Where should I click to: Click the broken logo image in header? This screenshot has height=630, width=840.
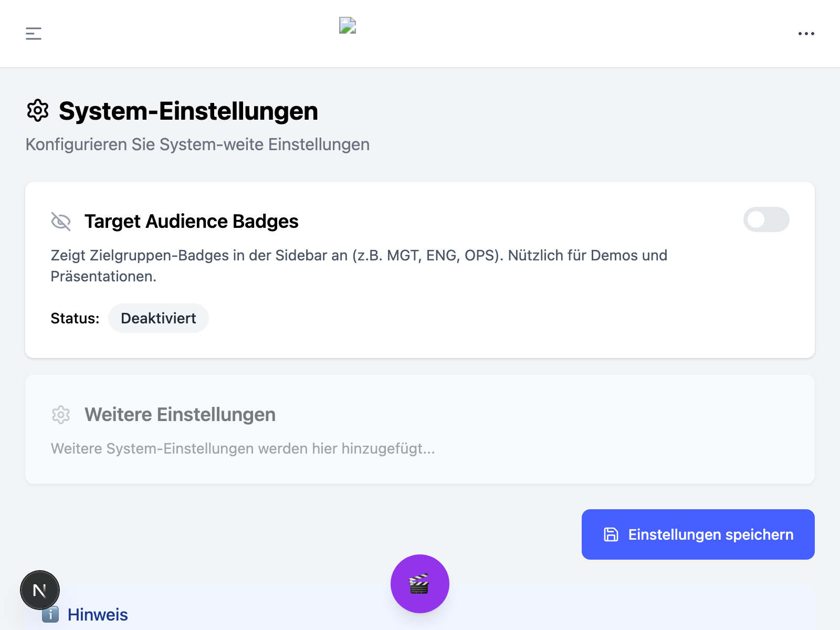tap(348, 25)
